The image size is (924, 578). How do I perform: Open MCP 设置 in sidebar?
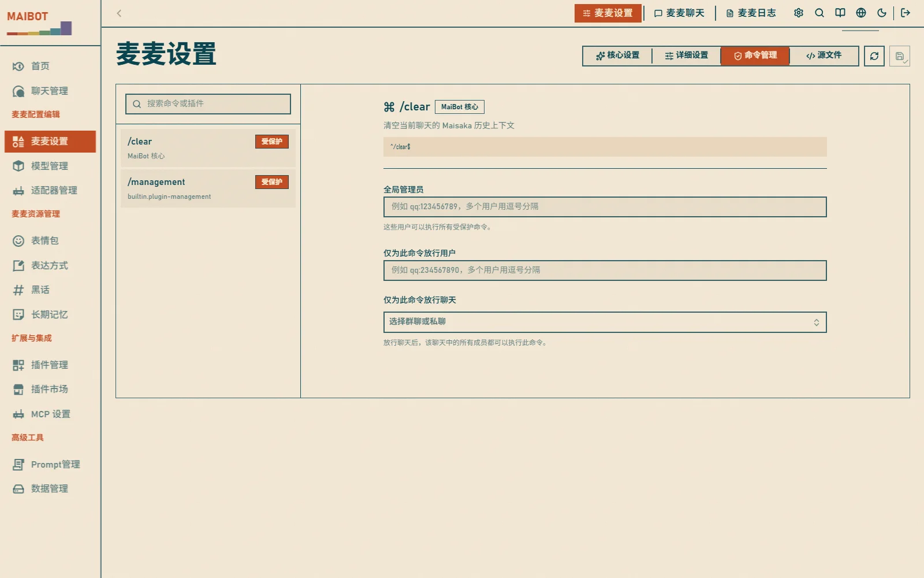pos(50,414)
